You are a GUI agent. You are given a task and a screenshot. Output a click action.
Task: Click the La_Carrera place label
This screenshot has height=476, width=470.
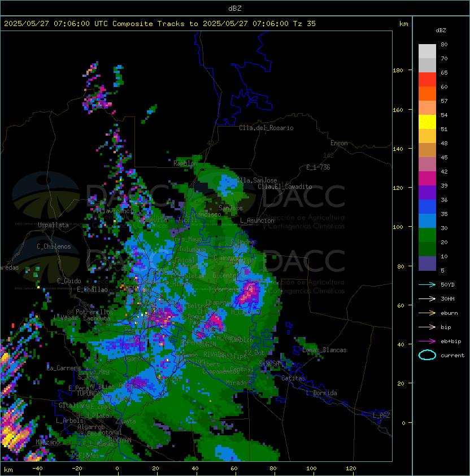tap(64, 368)
